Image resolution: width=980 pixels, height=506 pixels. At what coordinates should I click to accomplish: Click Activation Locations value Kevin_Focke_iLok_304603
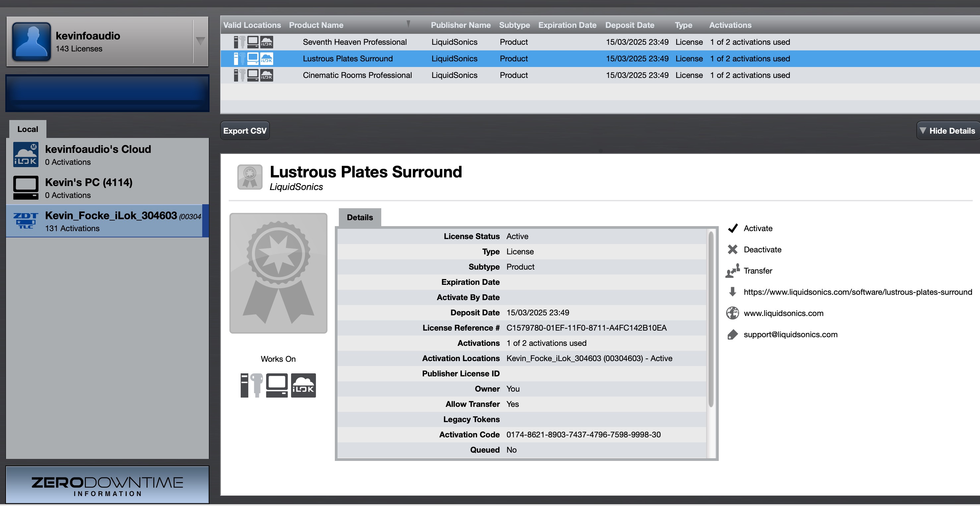[589, 358]
